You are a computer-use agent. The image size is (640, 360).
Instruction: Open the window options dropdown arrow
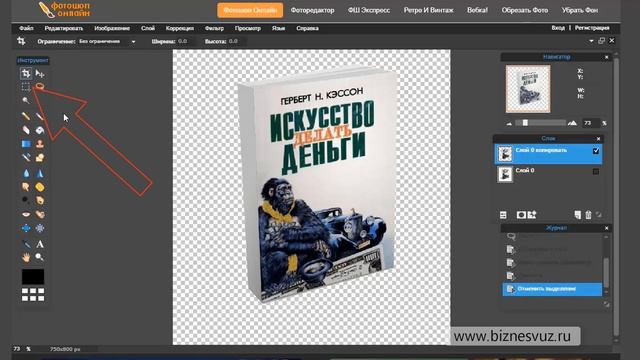point(591,41)
